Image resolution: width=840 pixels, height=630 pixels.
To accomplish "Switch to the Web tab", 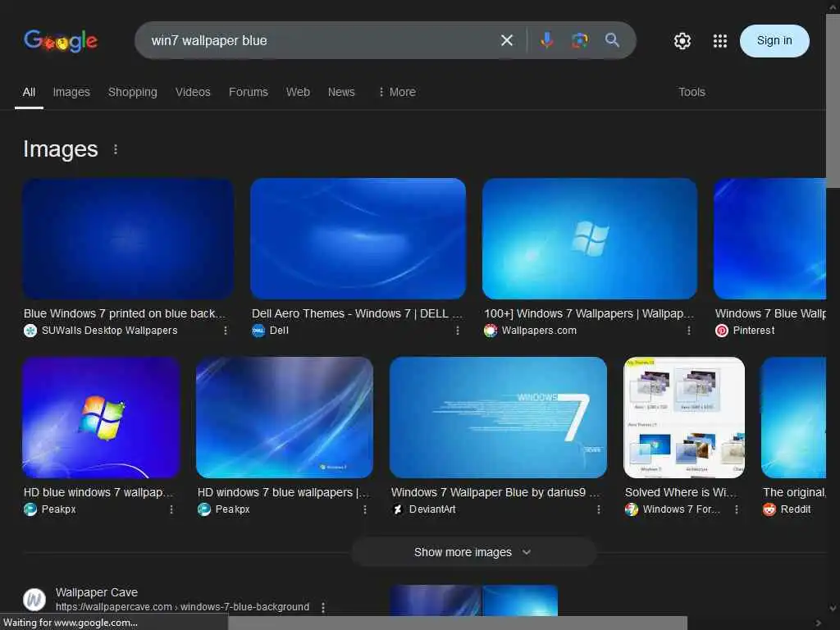I will 298,92.
